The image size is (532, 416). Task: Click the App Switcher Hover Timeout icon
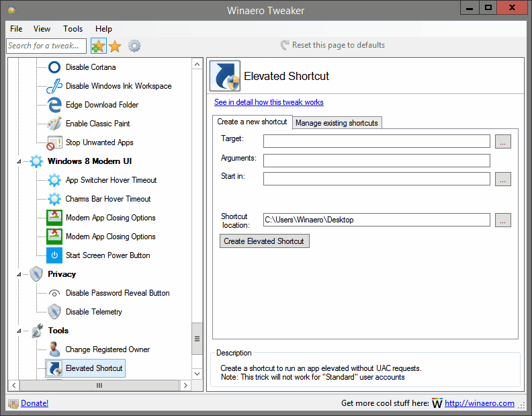coord(54,180)
